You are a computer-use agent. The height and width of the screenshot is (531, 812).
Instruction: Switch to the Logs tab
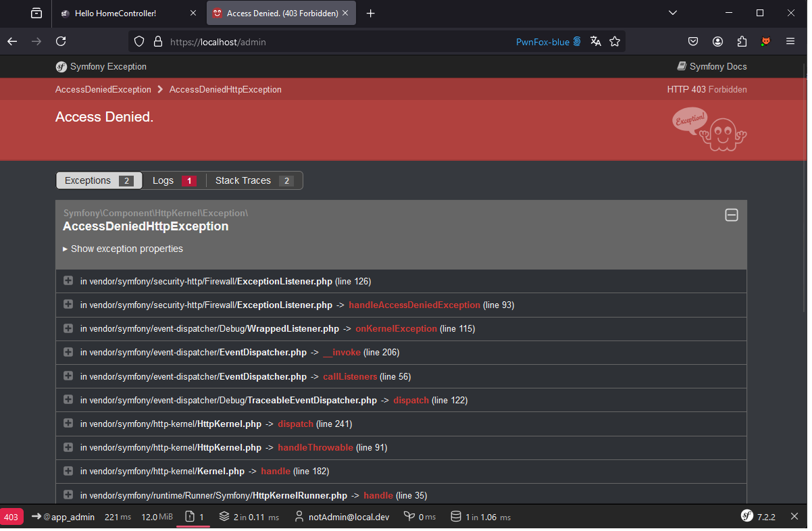[173, 180]
